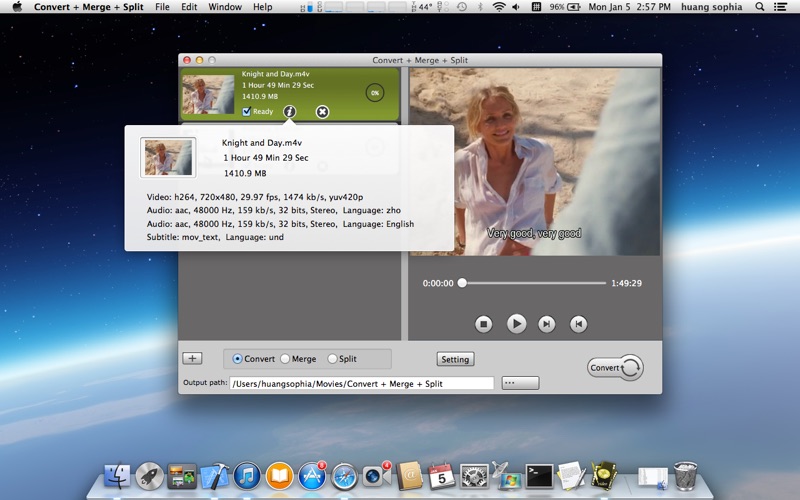
Task: Click the 0% progress circle indicator
Action: [375, 93]
